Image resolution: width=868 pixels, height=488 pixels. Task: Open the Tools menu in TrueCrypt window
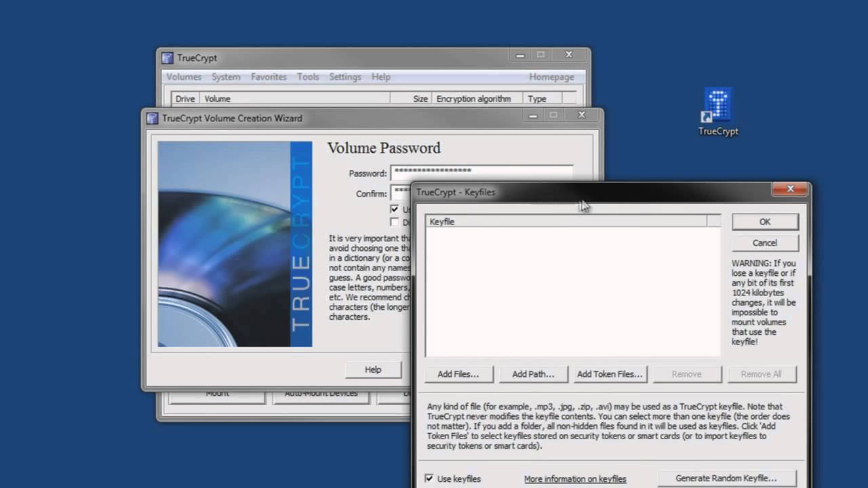point(308,77)
